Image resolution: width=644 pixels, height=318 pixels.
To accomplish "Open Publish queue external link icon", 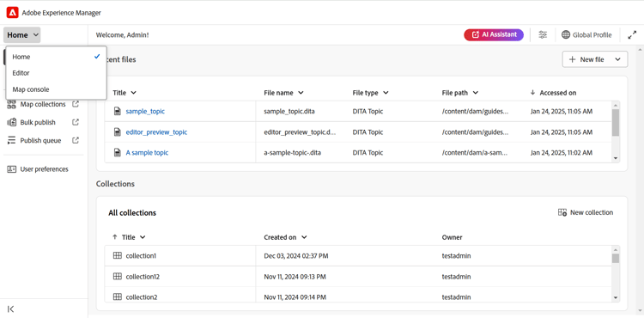I will (76, 140).
